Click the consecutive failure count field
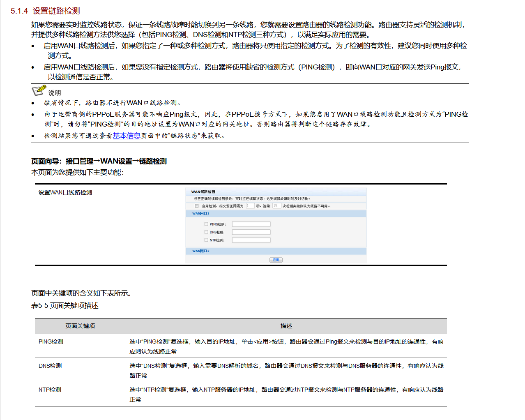This screenshot has height=420, width=525. (276, 205)
